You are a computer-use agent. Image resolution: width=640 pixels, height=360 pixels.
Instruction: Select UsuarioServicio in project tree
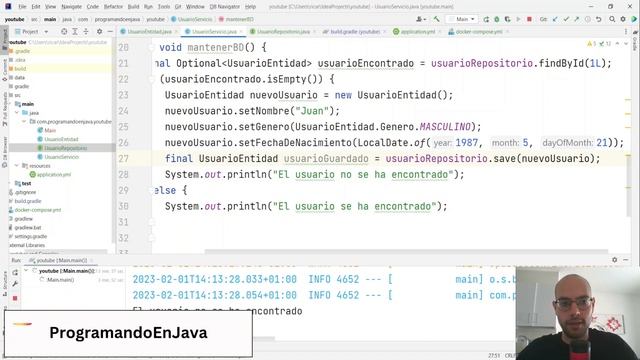62,157
